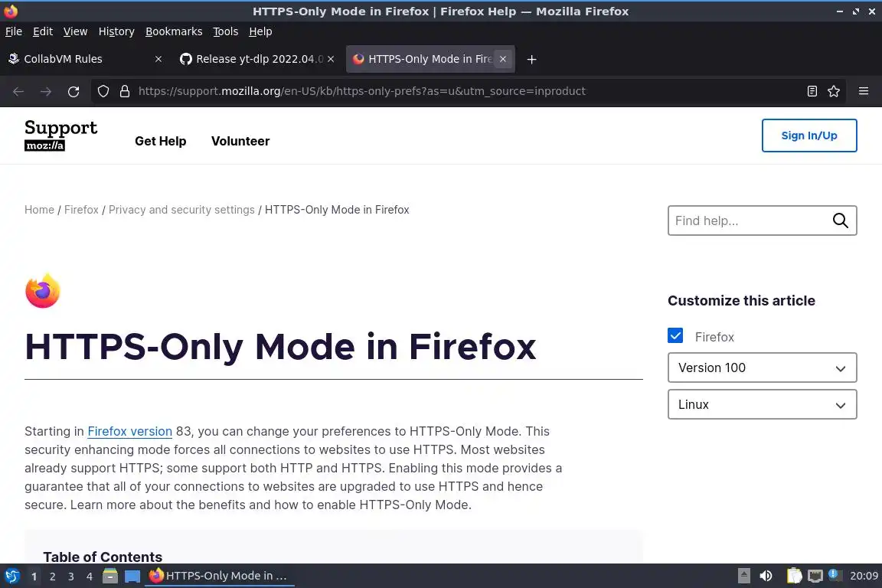Click the Find help search field
Image resolution: width=882 pixels, height=588 pixels.
point(751,220)
